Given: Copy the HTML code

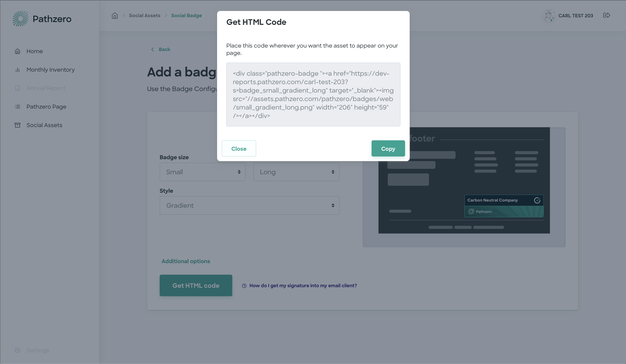Looking at the screenshot, I should point(388,148).
